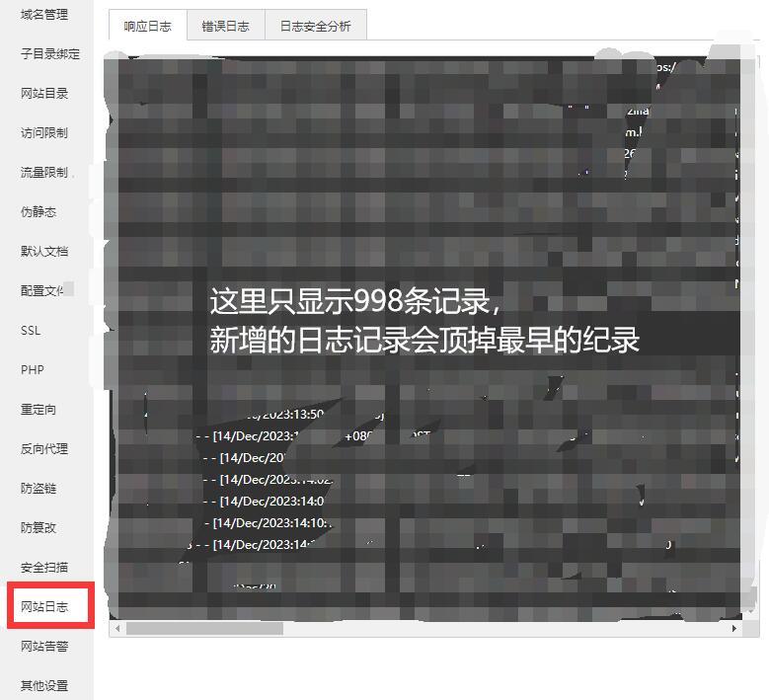Viewport: 769px width, 700px height.
Task: Go to 访问限制 section
Action: [x=44, y=133]
